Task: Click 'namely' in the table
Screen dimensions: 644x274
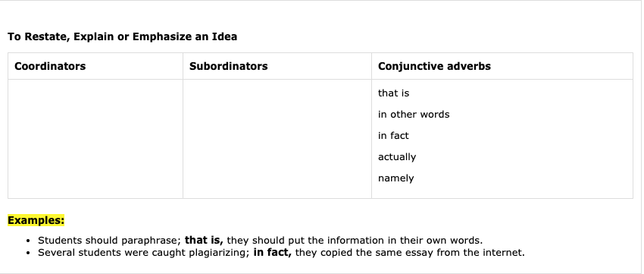Action: (x=395, y=178)
